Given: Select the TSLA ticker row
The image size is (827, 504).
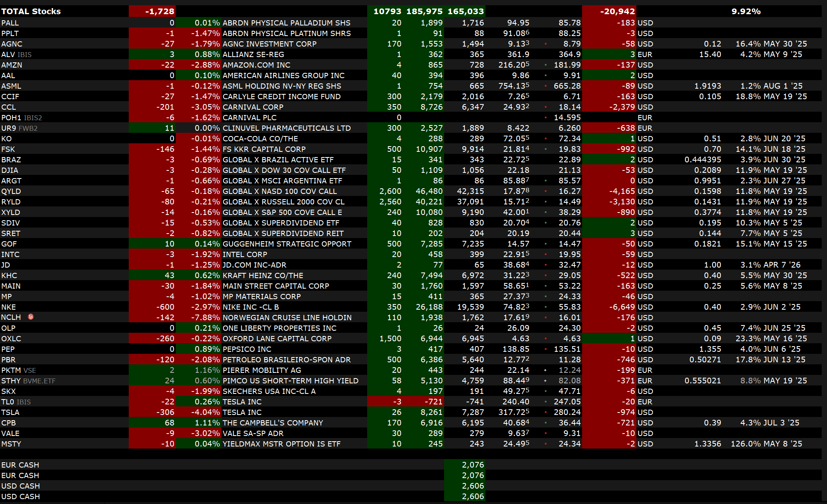Looking at the screenshot, I should (11, 412).
